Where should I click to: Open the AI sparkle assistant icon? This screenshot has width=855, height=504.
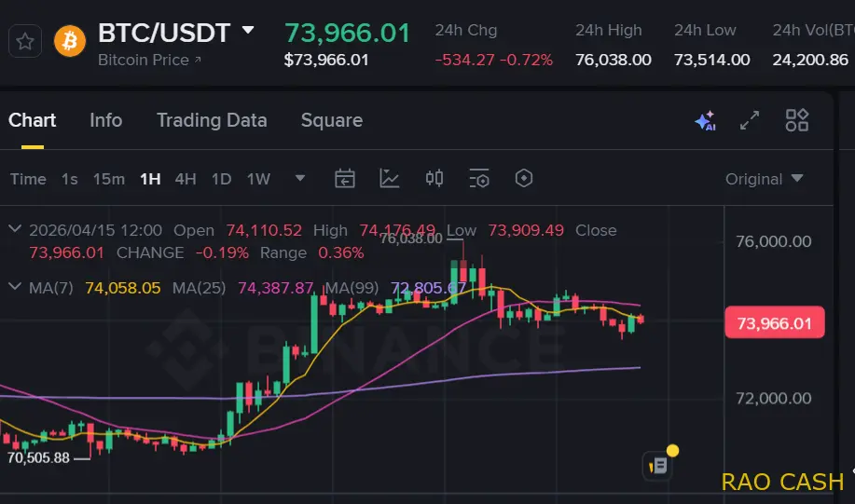(705, 120)
